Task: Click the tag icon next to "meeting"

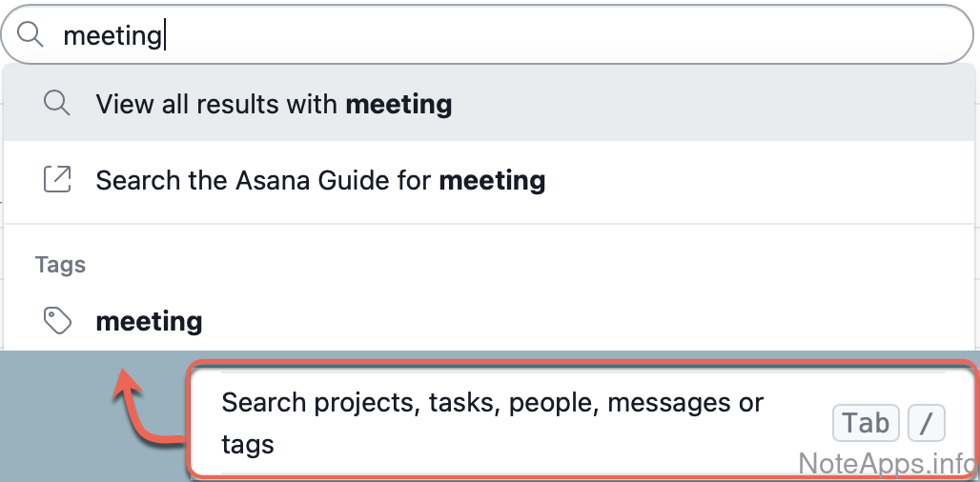Action: [x=58, y=321]
